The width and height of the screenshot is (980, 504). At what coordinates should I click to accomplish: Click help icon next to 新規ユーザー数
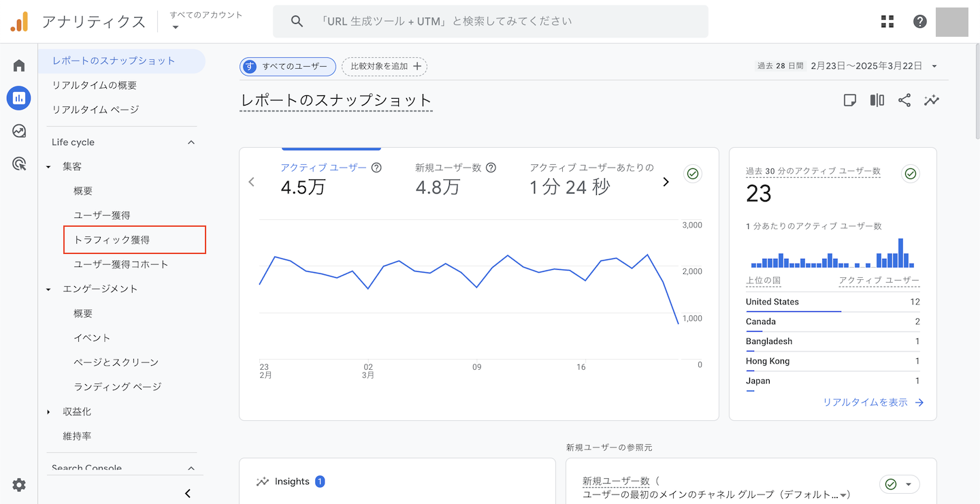click(491, 168)
